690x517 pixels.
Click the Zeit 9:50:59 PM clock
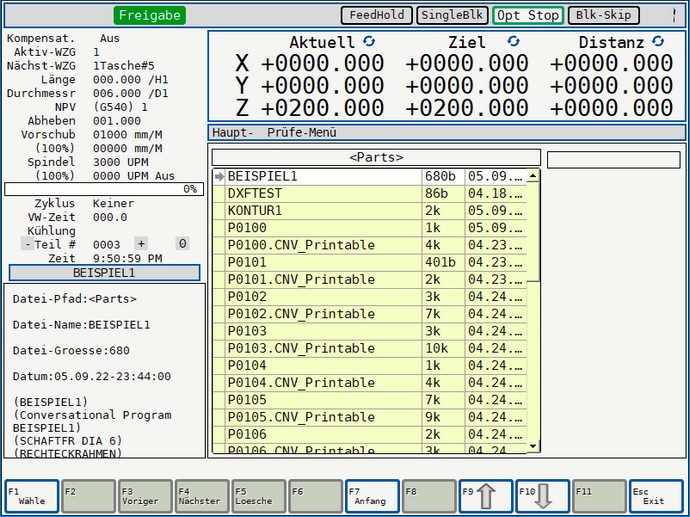128,258
